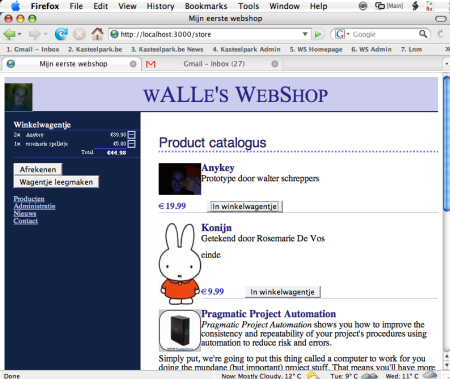Image resolution: width=450 pixels, height=379 pixels.
Task: Click the Wagentje leegmaken button
Action: (56, 182)
